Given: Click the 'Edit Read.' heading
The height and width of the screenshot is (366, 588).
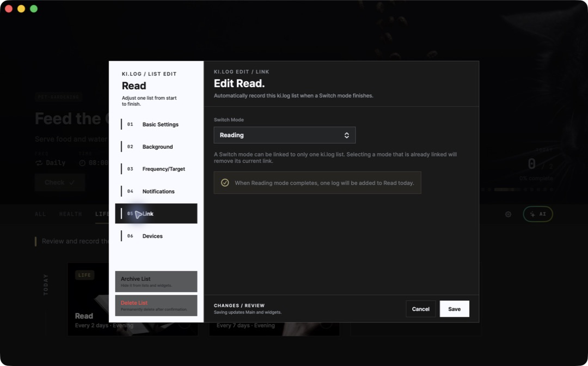Looking at the screenshot, I should pos(239,83).
